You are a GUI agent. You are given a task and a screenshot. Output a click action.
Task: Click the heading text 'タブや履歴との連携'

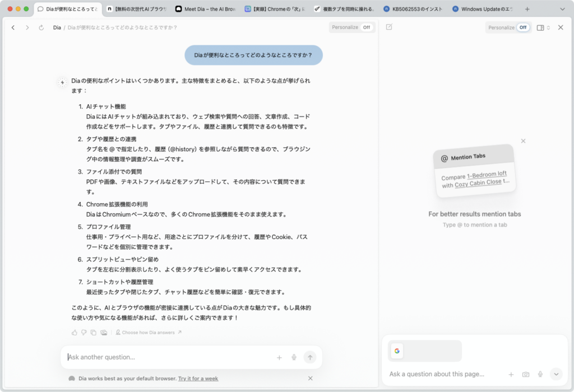112,139
